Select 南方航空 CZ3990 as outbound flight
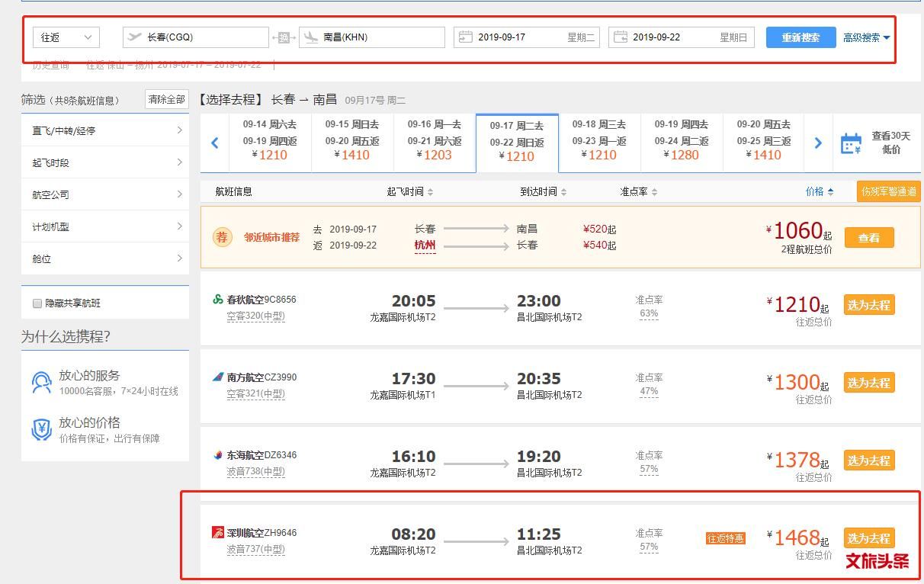This screenshot has height=584, width=924. coord(869,383)
